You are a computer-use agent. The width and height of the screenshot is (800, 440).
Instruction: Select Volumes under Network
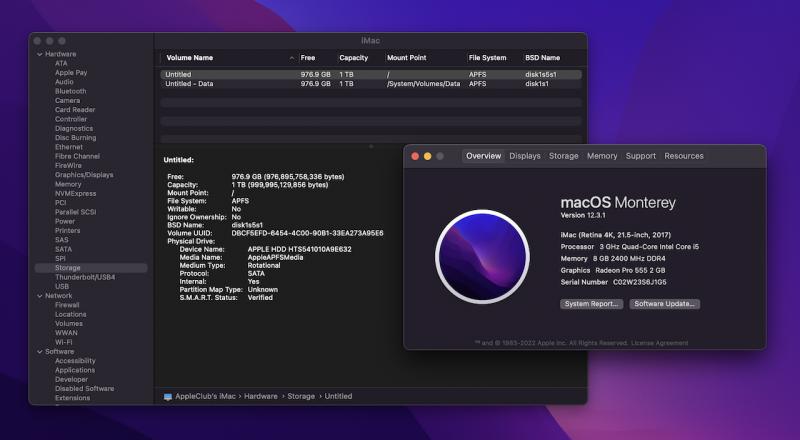click(x=69, y=324)
